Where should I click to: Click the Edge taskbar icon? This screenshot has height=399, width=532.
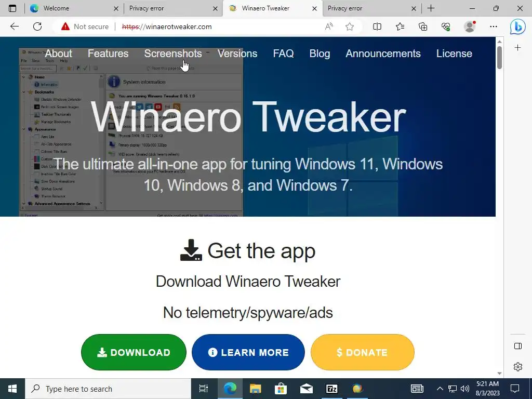pos(230,389)
